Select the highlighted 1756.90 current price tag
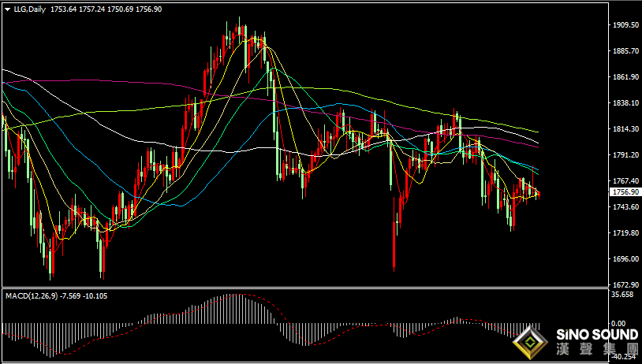642x364 pixels. click(625, 191)
